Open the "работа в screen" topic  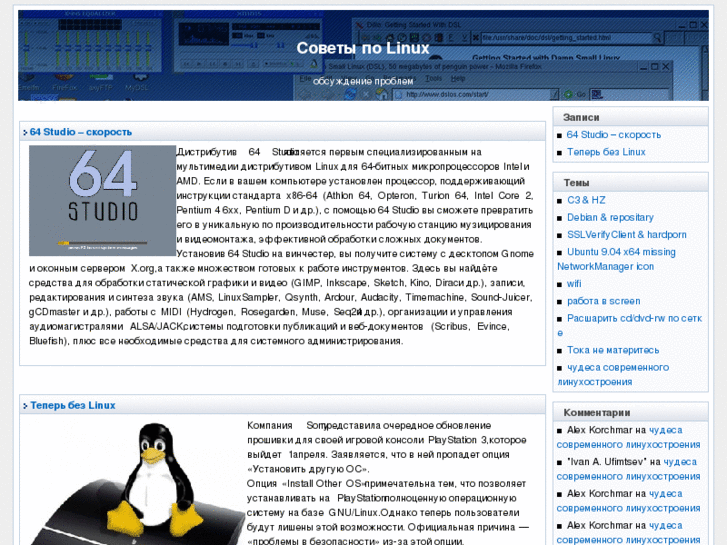(603, 301)
